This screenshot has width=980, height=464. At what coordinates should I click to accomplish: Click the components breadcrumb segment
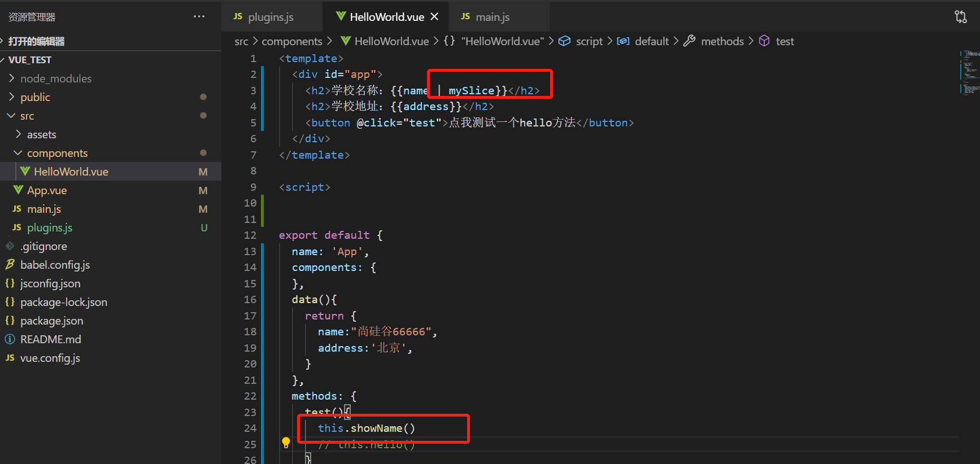point(292,41)
